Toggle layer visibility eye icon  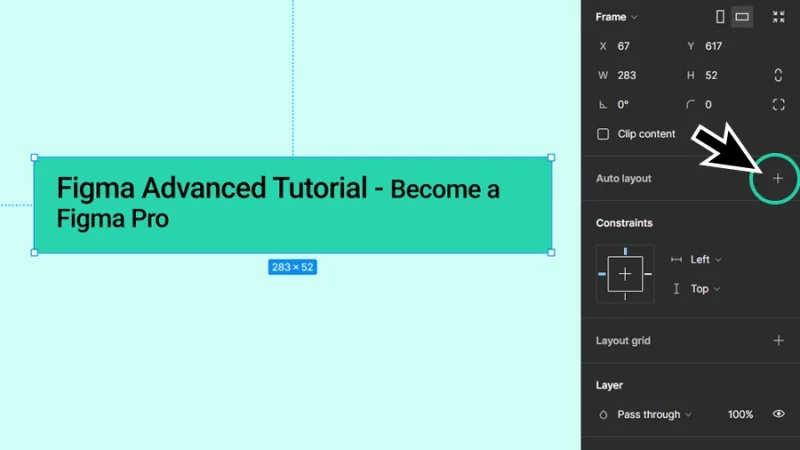(x=778, y=414)
